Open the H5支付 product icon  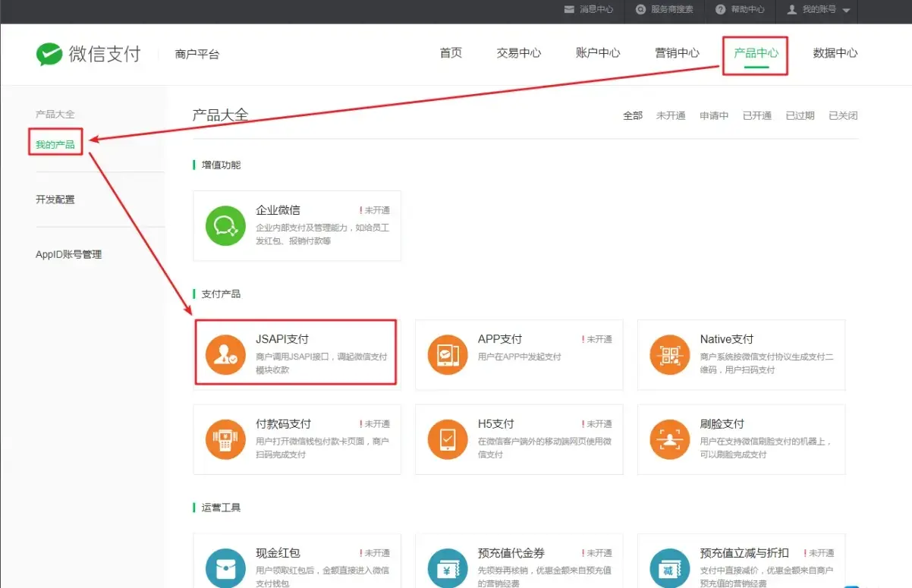coord(448,439)
